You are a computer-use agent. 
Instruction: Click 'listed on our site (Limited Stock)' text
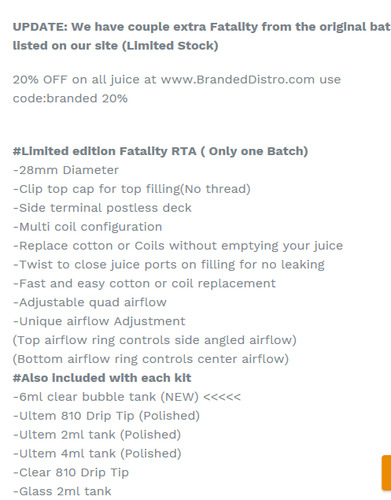point(115,46)
